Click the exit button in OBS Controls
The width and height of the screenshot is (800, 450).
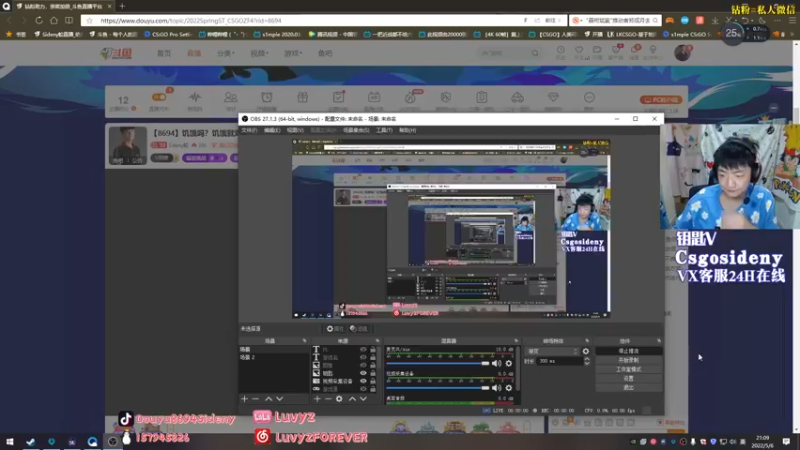[628, 388]
